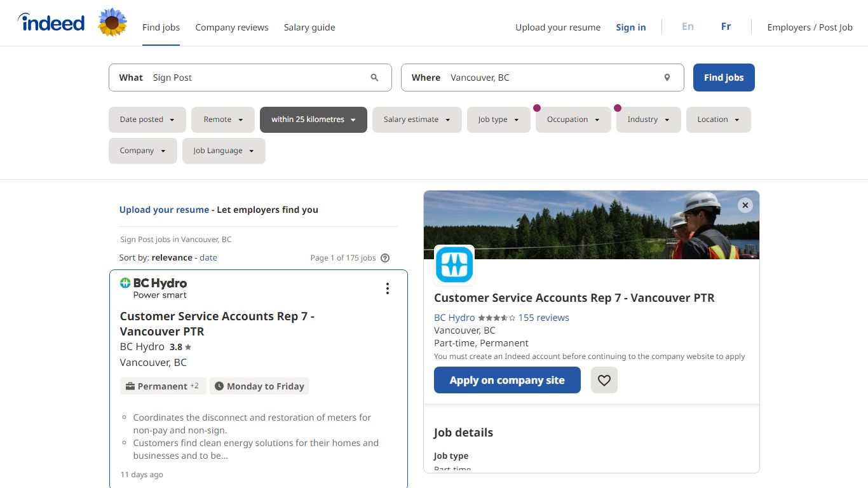The image size is (868, 488).
Task: Click the location pin icon in Where field
Action: coord(667,78)
